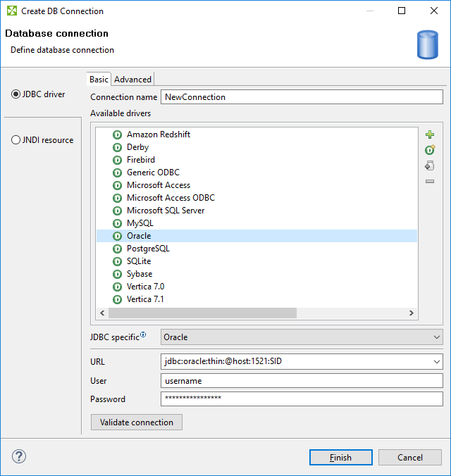Click the copy driver icon
This screenshot has width=451, height=476.
click(x=429, y=165)
